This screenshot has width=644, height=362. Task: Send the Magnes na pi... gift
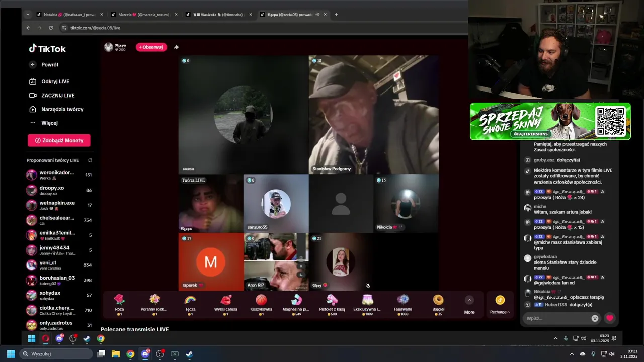click(296, 304)
